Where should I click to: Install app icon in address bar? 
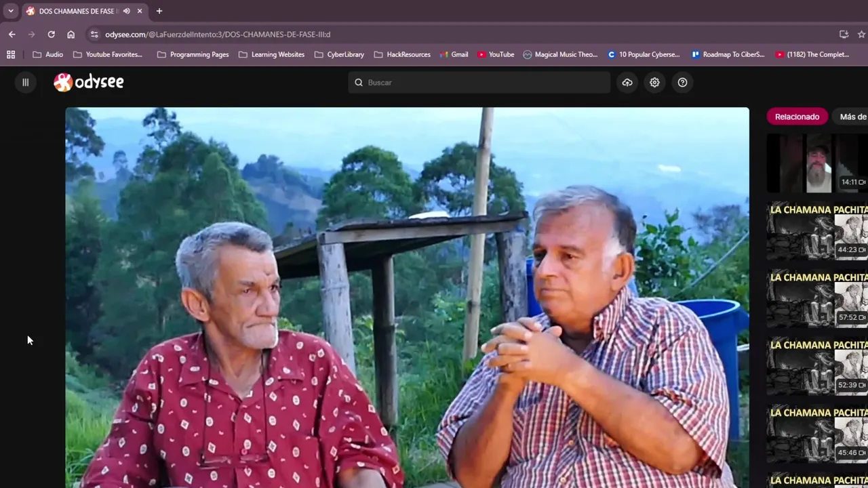844,34
